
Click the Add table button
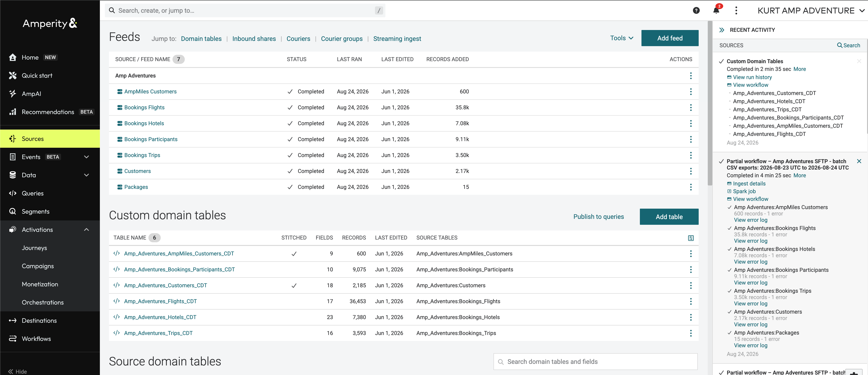(x=669, y=217)
